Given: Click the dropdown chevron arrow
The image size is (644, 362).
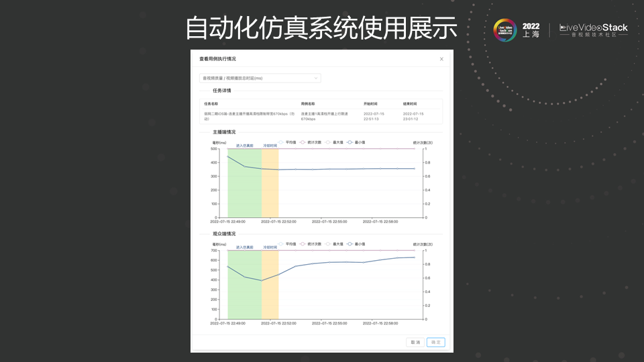Looking at the screenshot, I should [x=316, y=78].
